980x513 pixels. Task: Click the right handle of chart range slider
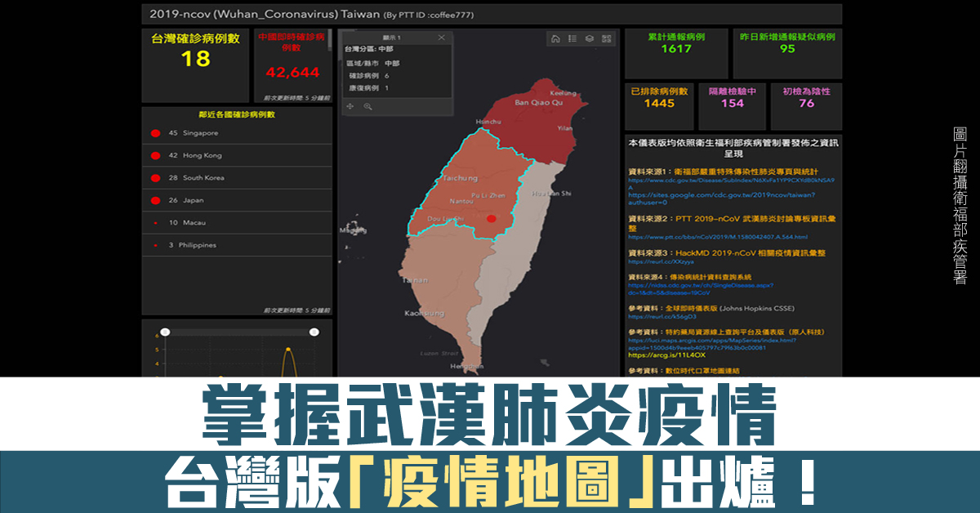pyautogui.click(x=314, y=332)
